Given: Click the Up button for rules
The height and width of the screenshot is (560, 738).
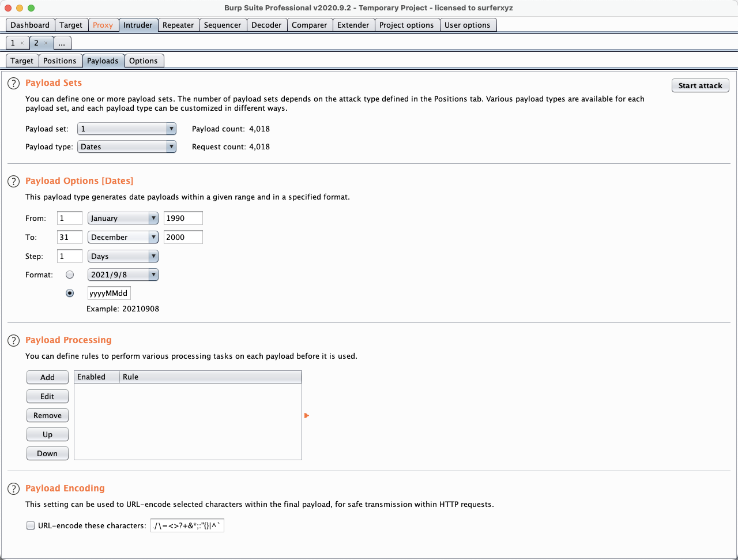Looking at the screenshot, I should (x=47, y=434).
